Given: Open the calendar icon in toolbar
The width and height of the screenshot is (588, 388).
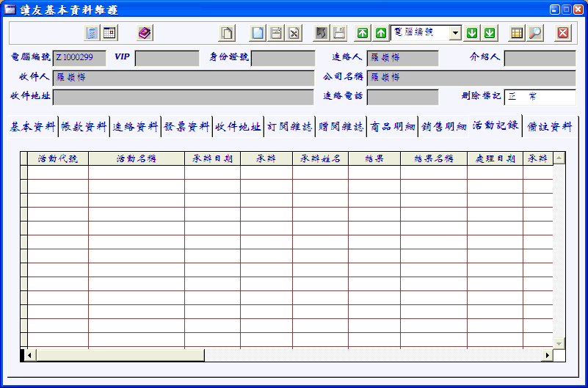Looking at the screenshot, I should pyautogui.click(x=109, y=33).
